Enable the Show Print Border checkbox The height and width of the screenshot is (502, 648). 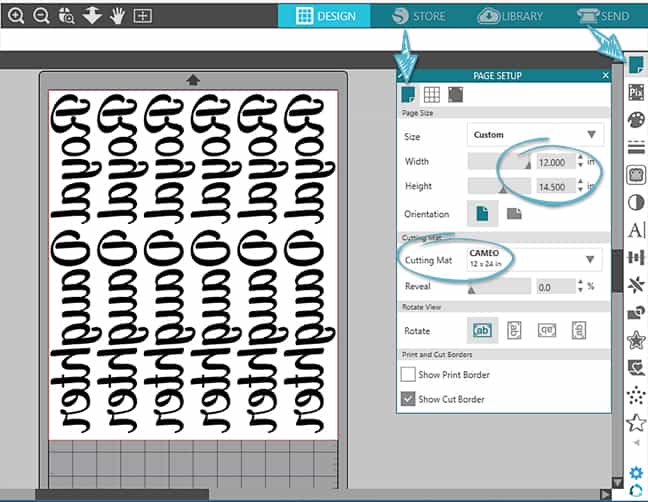click(x=408, y=374)
